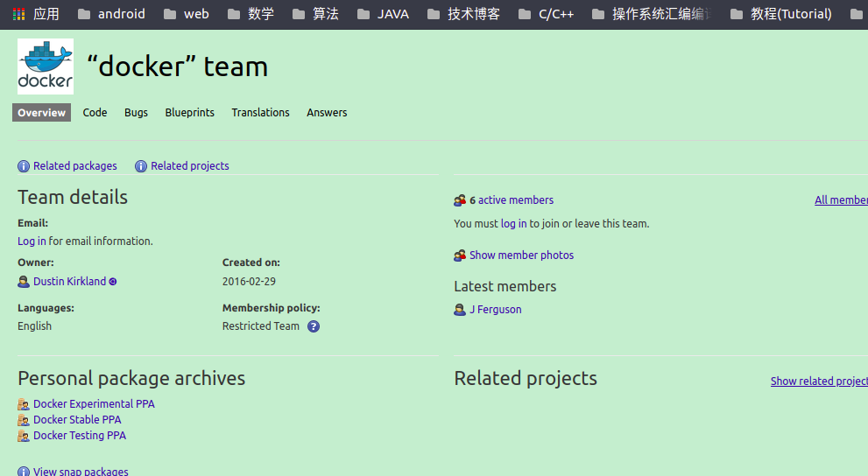Select the Overview tab

[41, 112]
